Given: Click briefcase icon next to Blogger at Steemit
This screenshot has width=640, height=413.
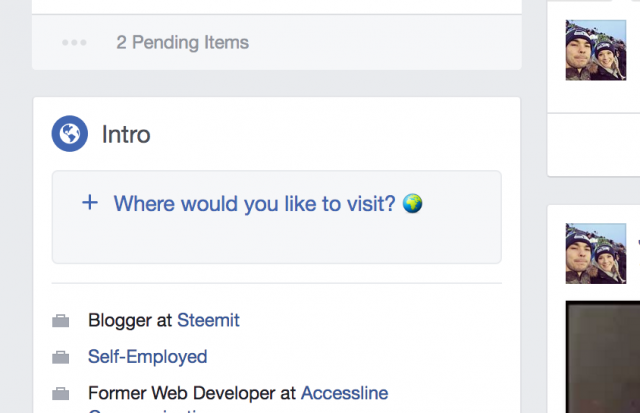Looking at the screenshot, I should click(x=60, y=321).
